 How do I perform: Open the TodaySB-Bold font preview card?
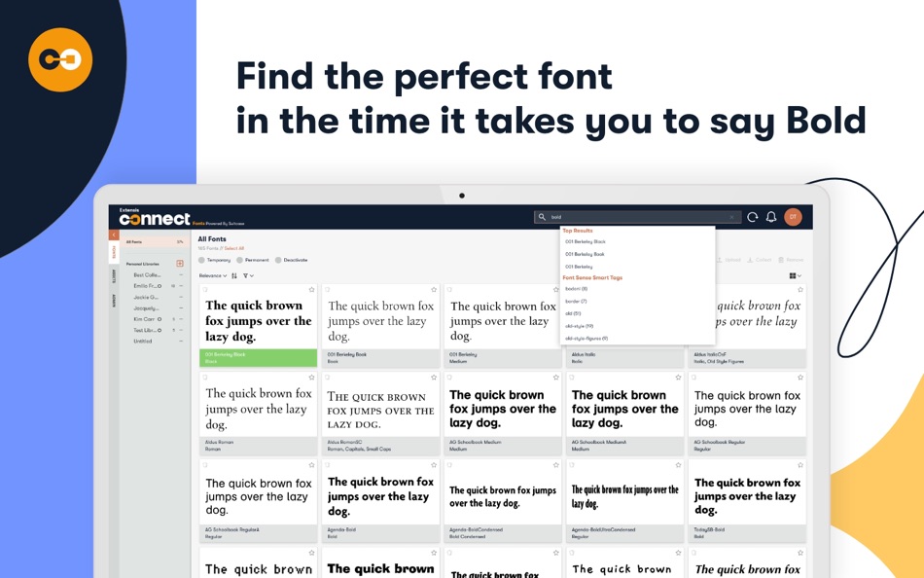pyautogui.click(x=747, y=501)
